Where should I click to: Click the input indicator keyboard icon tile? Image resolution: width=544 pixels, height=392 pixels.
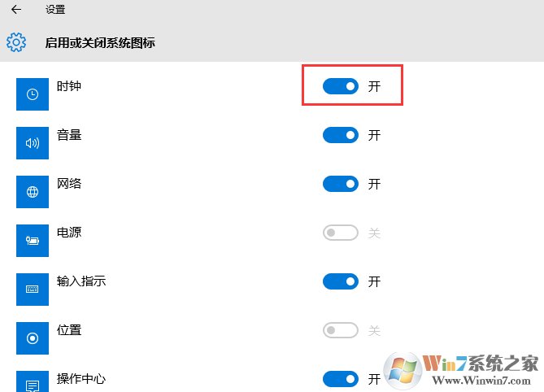point(33,290)
